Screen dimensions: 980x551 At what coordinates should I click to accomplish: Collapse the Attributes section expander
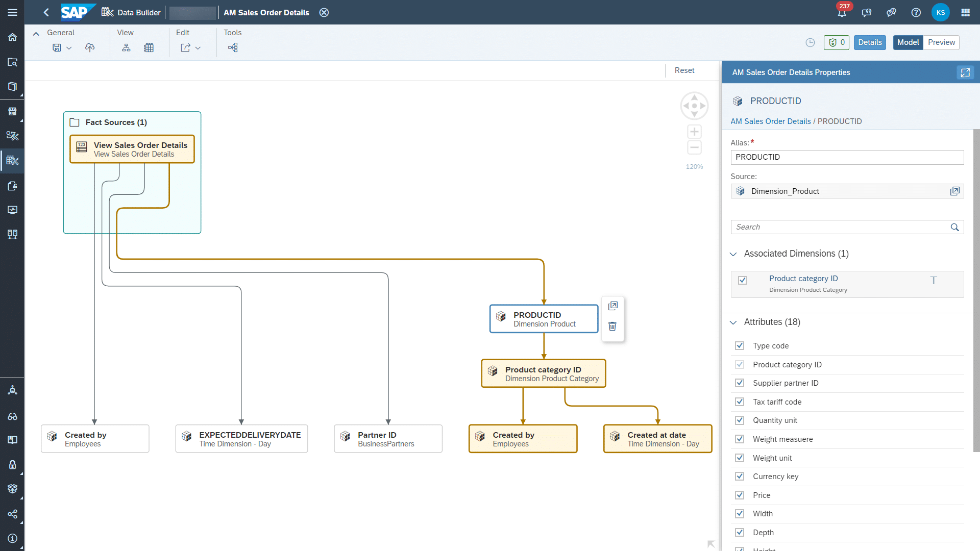tap(733, 321)
